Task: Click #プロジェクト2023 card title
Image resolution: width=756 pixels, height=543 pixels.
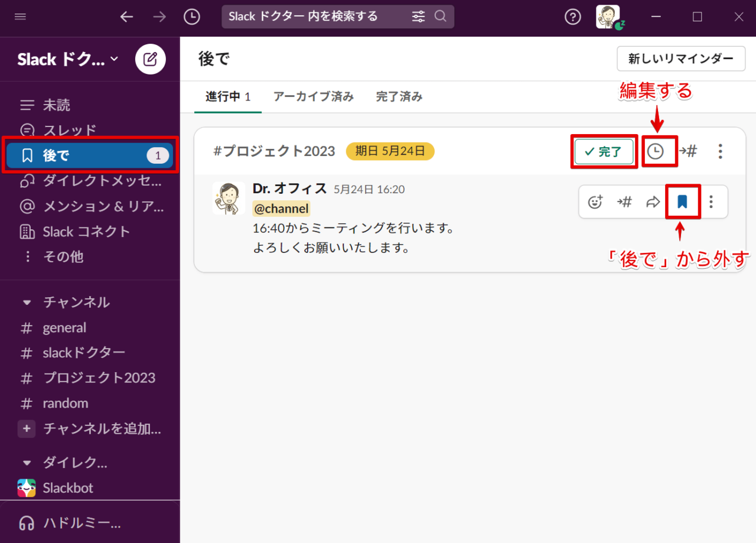Action: coord(274,151)
